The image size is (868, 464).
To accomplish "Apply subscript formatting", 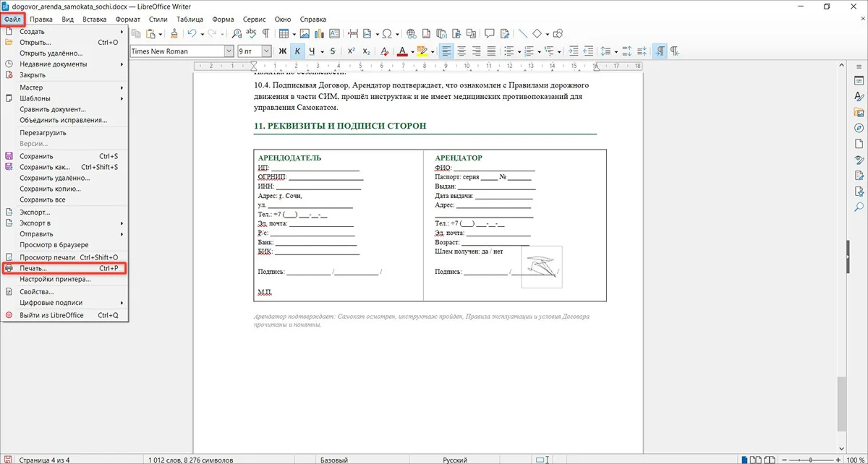I will click(366, 51).
